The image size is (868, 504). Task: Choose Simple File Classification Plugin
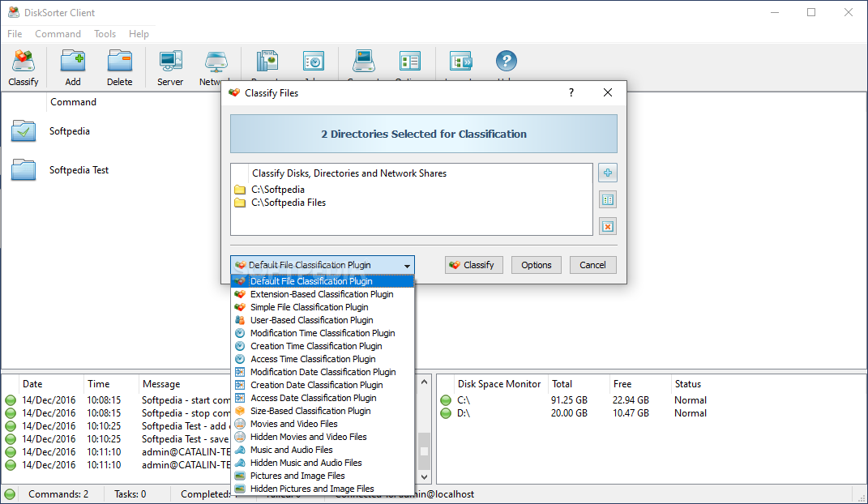[x=323, y=307]
